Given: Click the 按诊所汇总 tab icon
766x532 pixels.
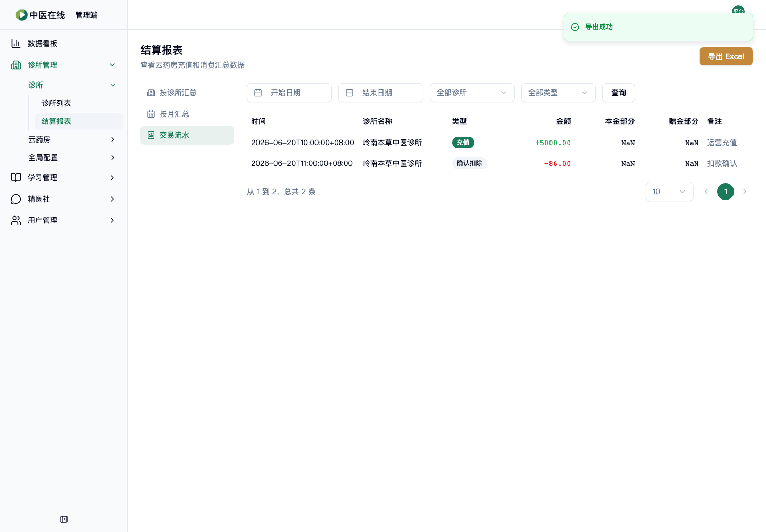Looking at the screenshot, I should pos(151,93).
